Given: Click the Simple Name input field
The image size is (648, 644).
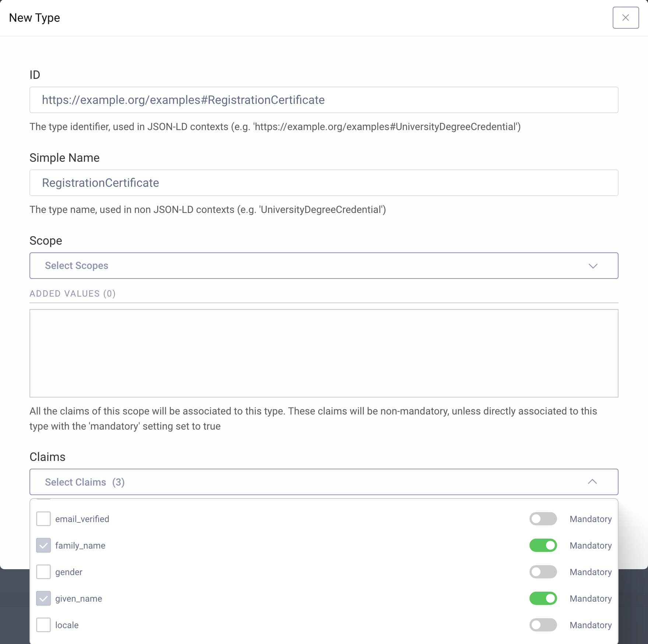Looking at the screenshot, I should (323, 182).
